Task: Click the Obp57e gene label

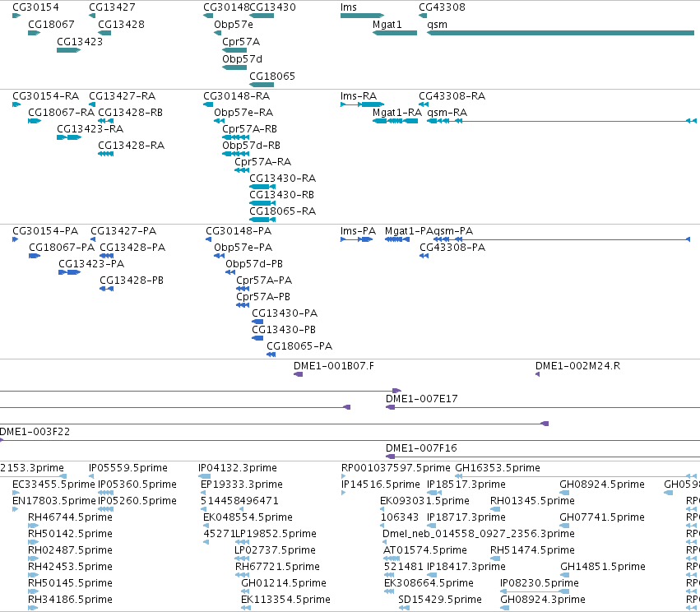Action: (234, 25)
